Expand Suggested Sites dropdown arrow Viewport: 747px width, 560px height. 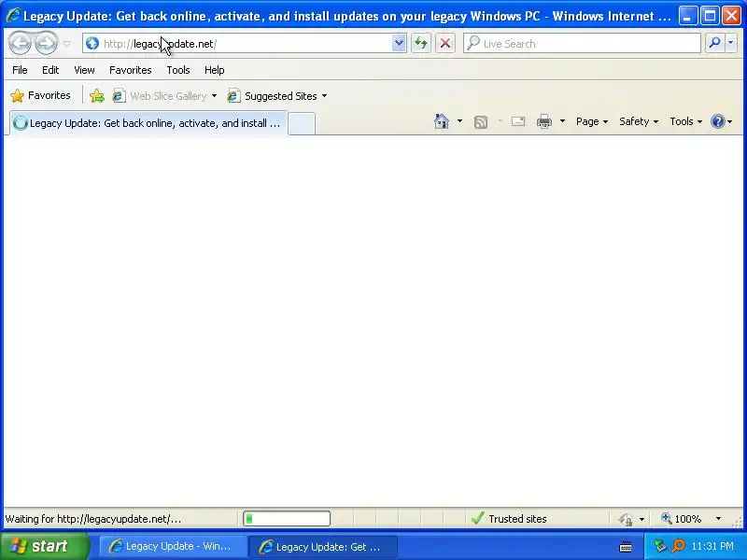(x=324, y=96)
